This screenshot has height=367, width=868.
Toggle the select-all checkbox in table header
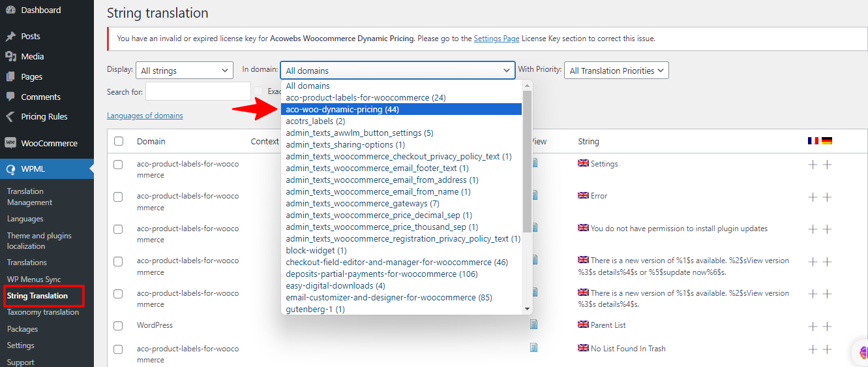(x=118, y=141)
